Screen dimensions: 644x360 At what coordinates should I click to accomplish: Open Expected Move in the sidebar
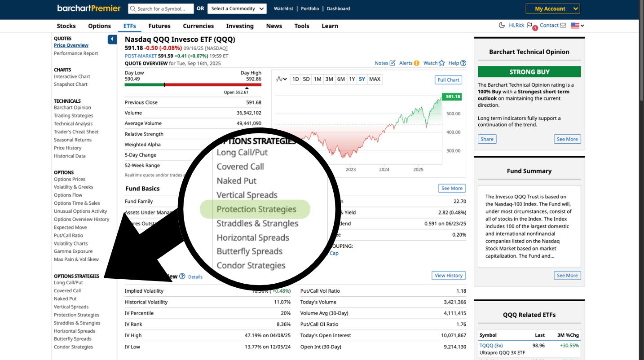(71, 228)
